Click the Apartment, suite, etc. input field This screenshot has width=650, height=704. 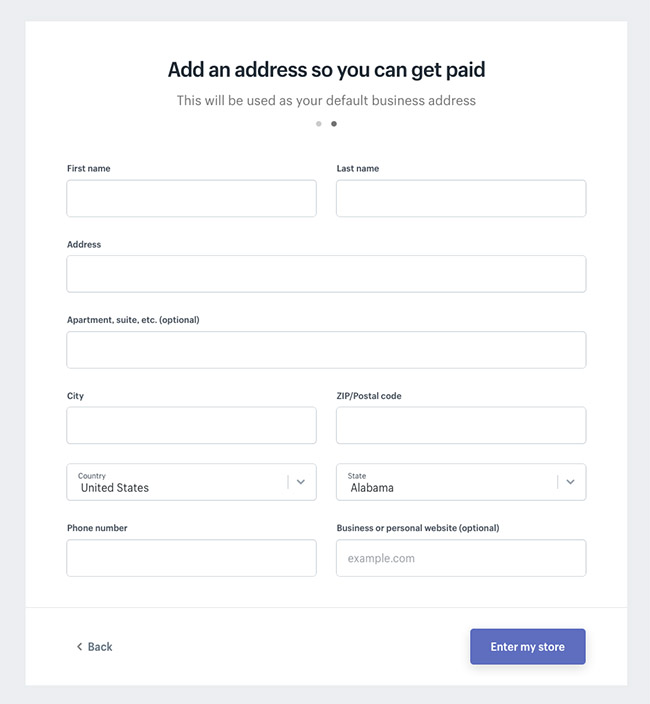coord(326,350)
